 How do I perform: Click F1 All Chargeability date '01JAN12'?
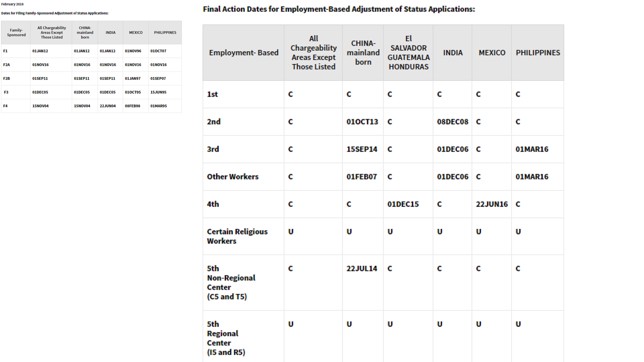pos(40,51)
